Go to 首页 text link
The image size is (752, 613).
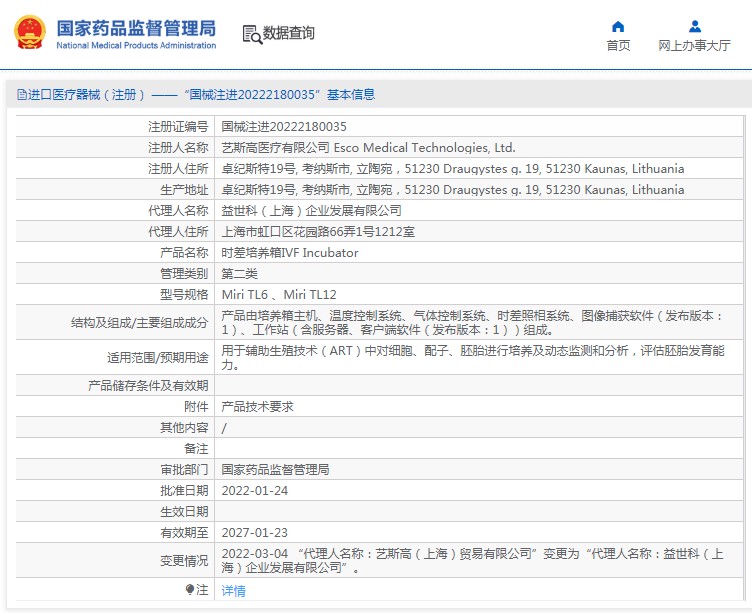(618, 46)
